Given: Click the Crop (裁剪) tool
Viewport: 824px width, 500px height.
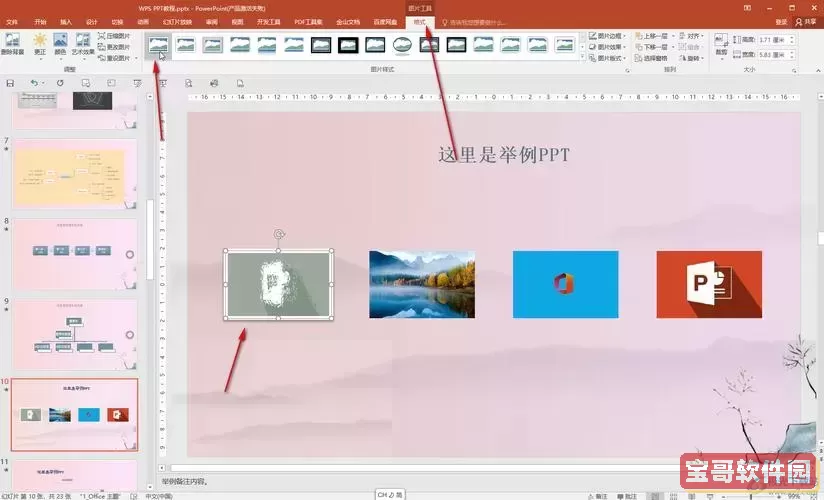Looking at the screenshot, I should coord(721,45).
